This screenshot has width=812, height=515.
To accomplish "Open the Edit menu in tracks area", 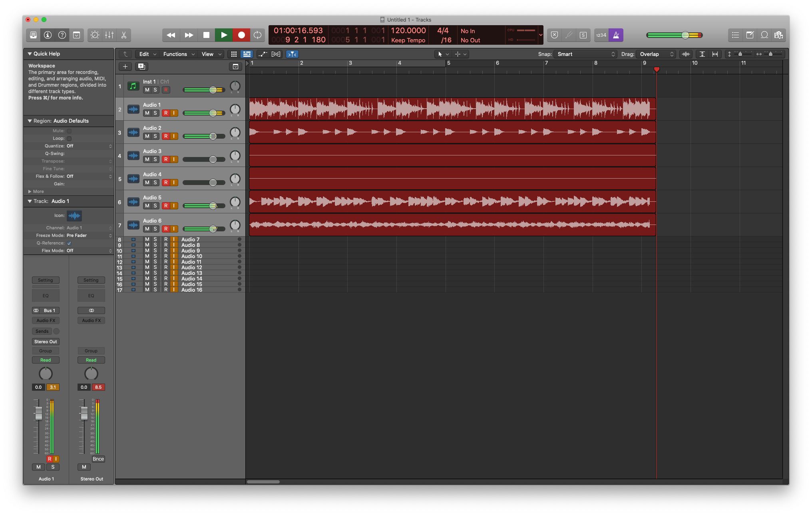I will (x=148, y=54).
